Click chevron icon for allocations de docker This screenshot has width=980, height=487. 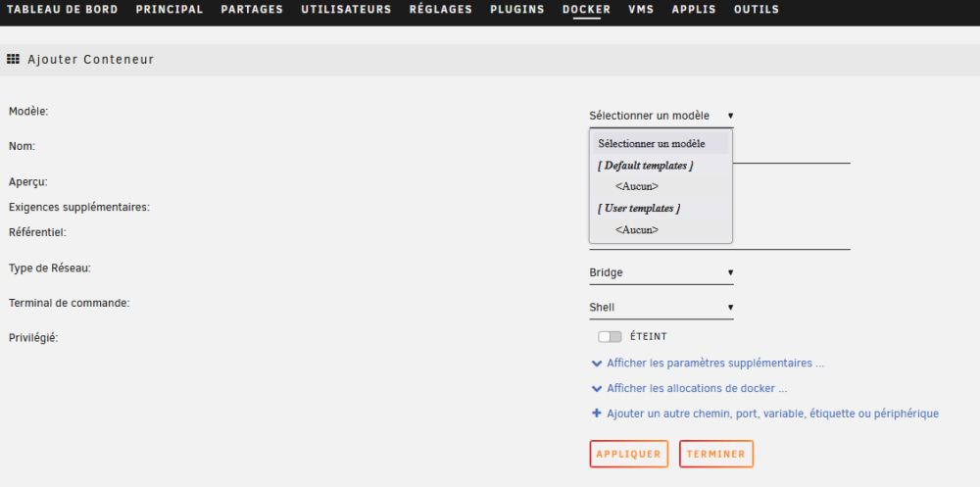(x=596, y=389)
